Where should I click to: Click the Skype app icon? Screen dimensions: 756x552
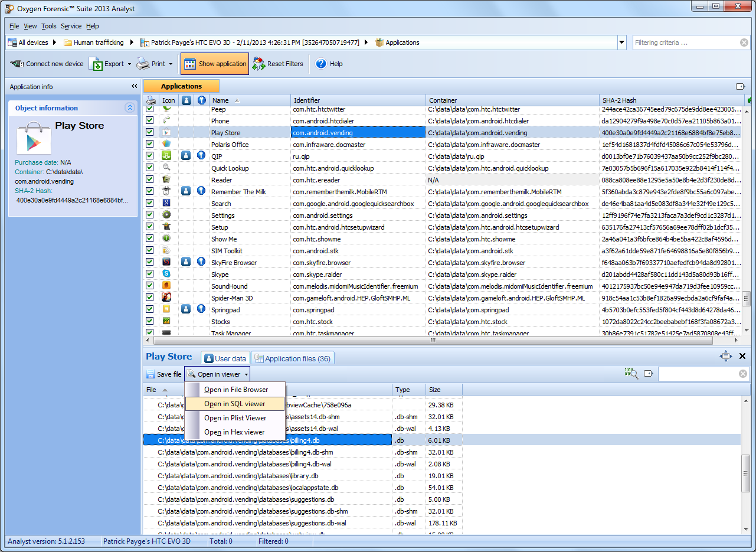coord(167,275)
